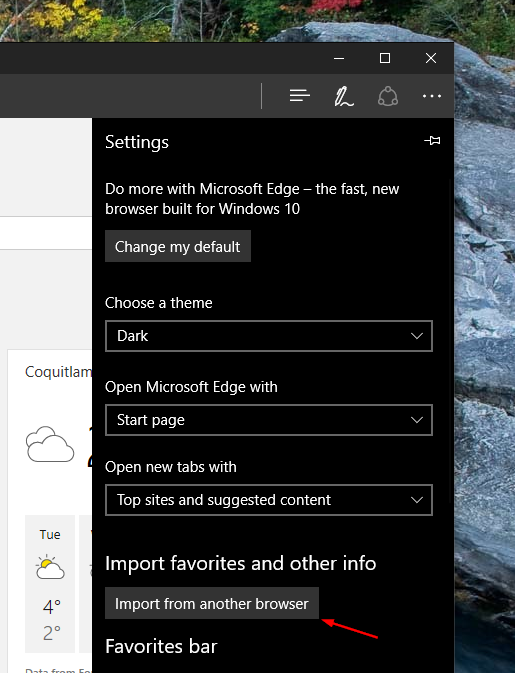Select Import from another browser

(212, 603)
